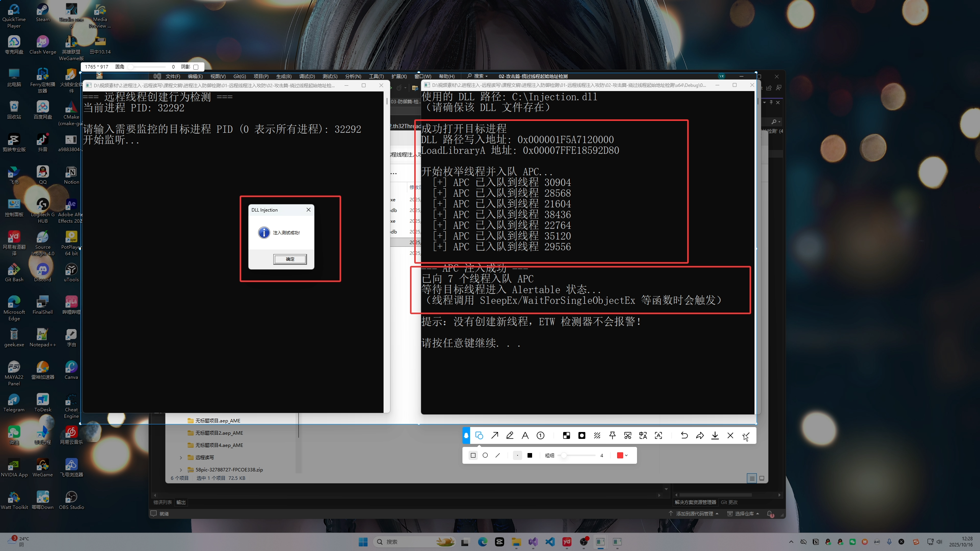Adjust the 粗细 thickness slider

(x=564, y=455)
